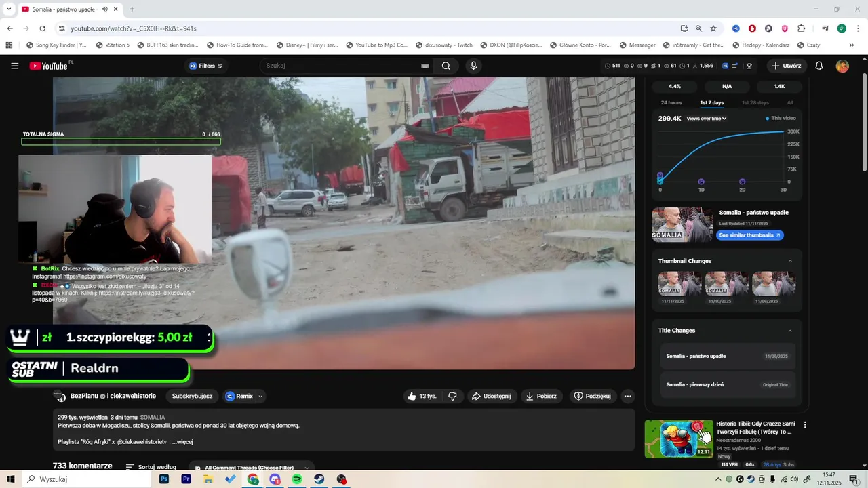Open the Chrome three-dot menu
868x488 pixels.
pos(857,28)
